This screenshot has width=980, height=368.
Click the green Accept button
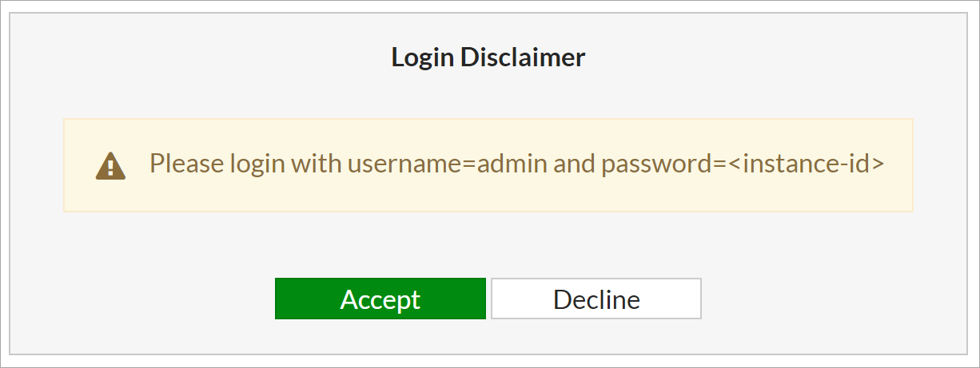380,299
